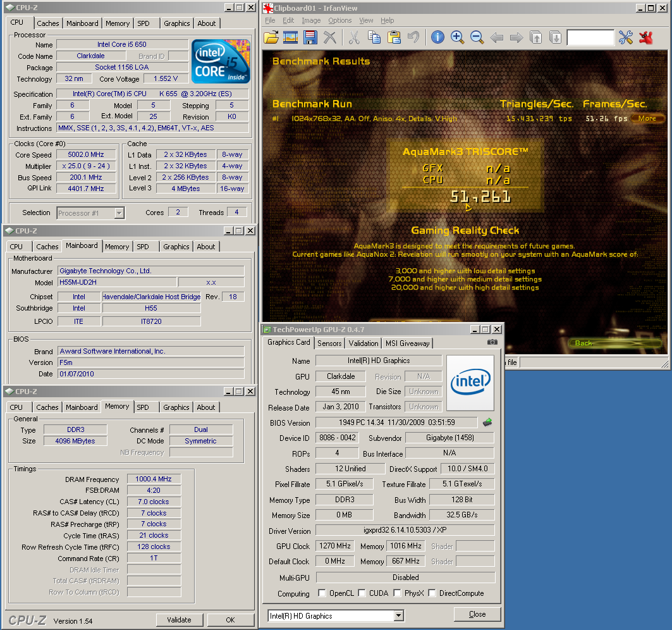Maximize the IrfanView window
Viewport: 672px width, 630px height.
pos(651,8)
